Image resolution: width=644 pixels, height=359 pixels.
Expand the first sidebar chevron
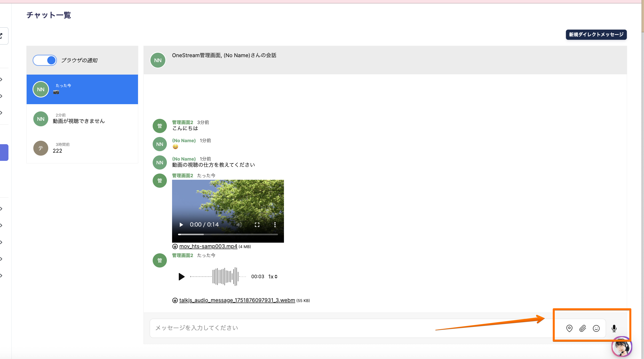coord(1,80)
